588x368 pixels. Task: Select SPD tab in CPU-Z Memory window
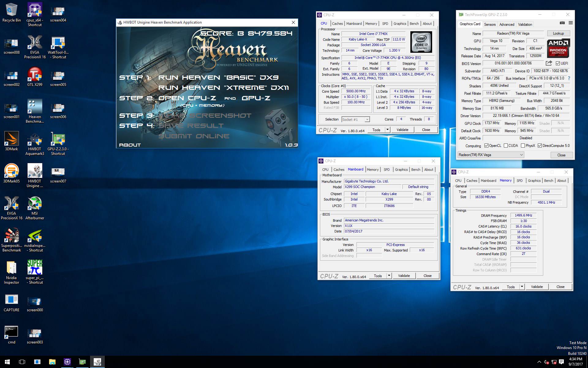point(520,181)
